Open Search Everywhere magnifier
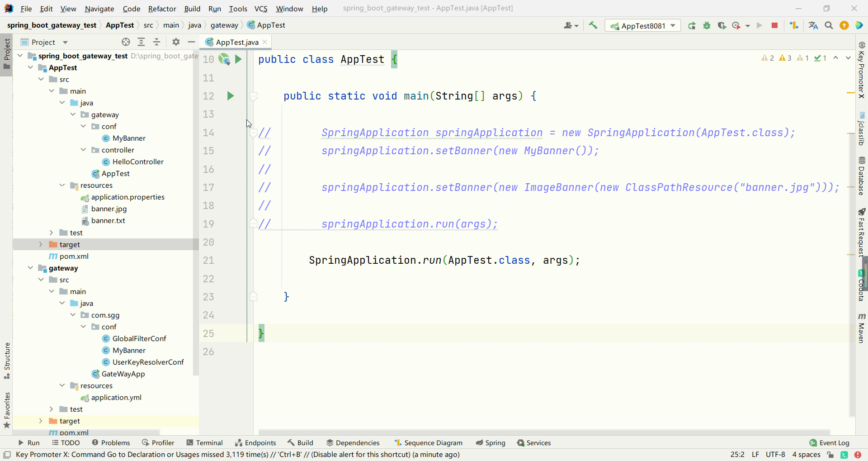Screen dimensions: 868x461 click(x=829, y=26)
